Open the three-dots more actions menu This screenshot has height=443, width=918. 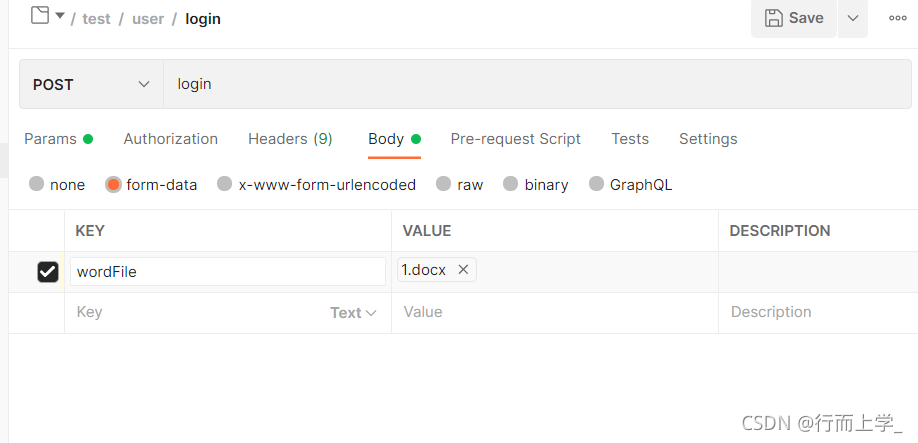[x=898, y=18]
